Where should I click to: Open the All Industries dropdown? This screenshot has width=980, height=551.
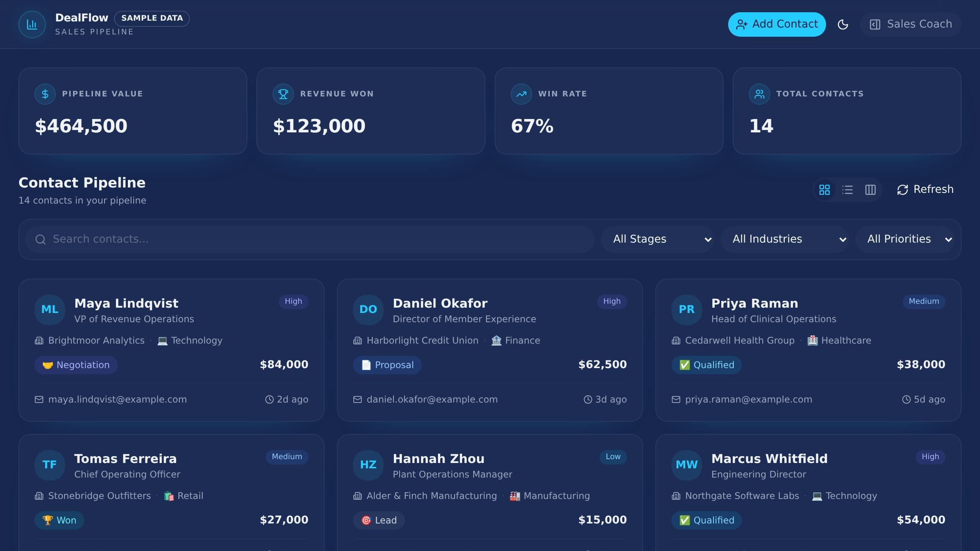coord(785,239)
